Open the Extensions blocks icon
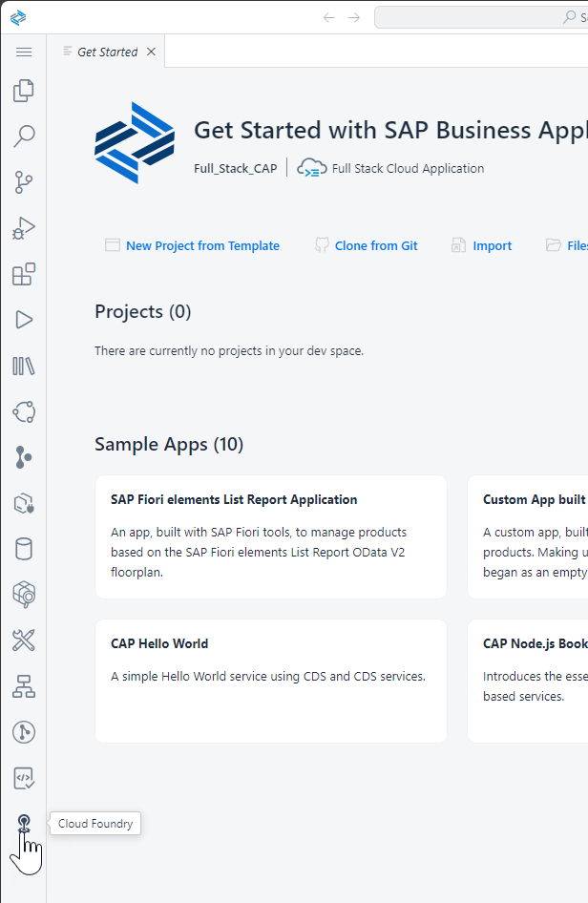Viewport: 588px width, 903px height. (x=24, y=274)
